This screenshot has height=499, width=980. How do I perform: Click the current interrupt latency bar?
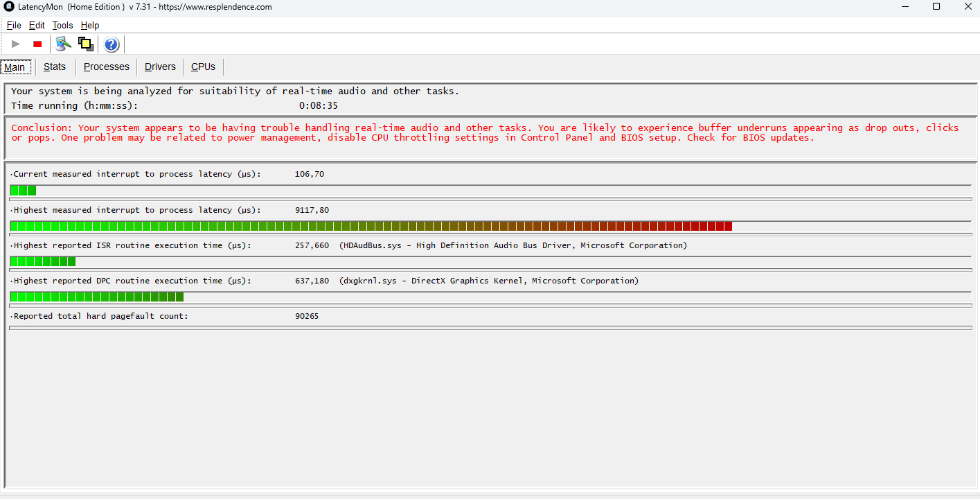(x=490, y=191)
